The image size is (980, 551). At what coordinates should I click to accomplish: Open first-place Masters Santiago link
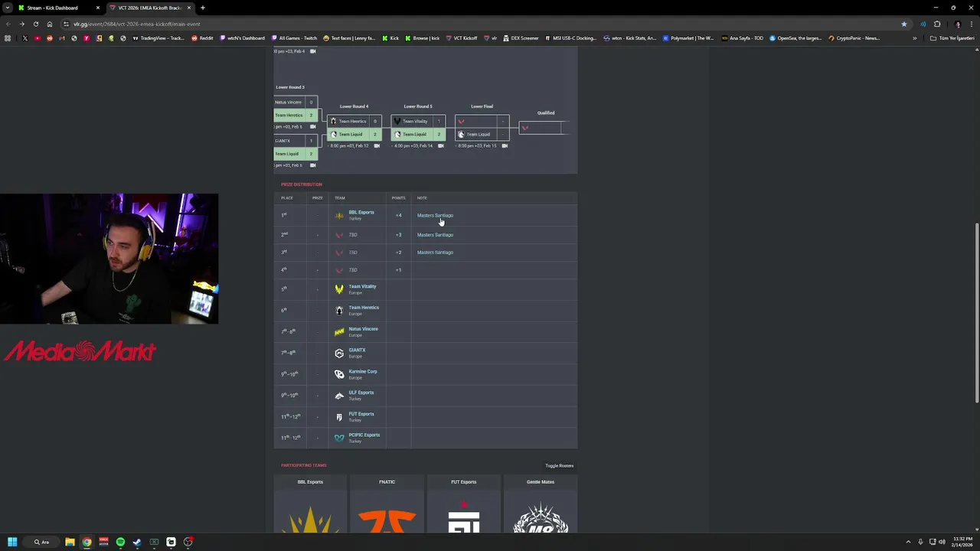click(435, 215)
